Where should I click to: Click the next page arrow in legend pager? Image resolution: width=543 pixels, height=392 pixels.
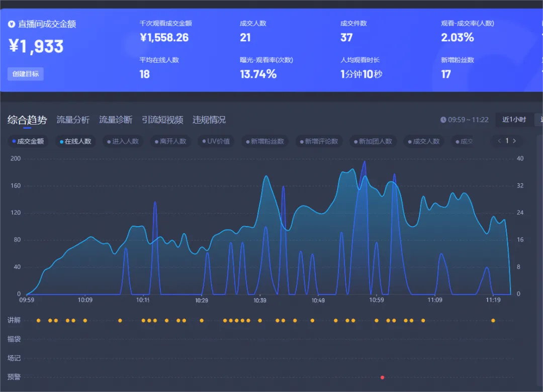tap(514, 141)
